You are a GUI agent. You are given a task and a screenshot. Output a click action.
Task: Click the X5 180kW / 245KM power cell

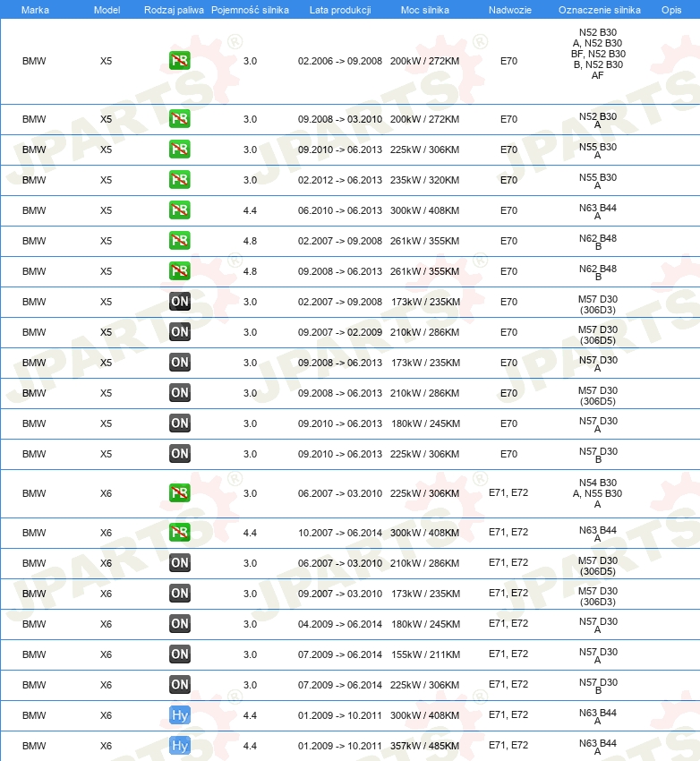coord(425,423)
